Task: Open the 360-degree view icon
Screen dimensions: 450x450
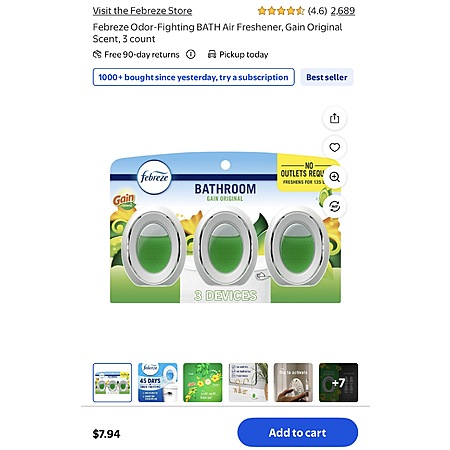Action: 334,206
